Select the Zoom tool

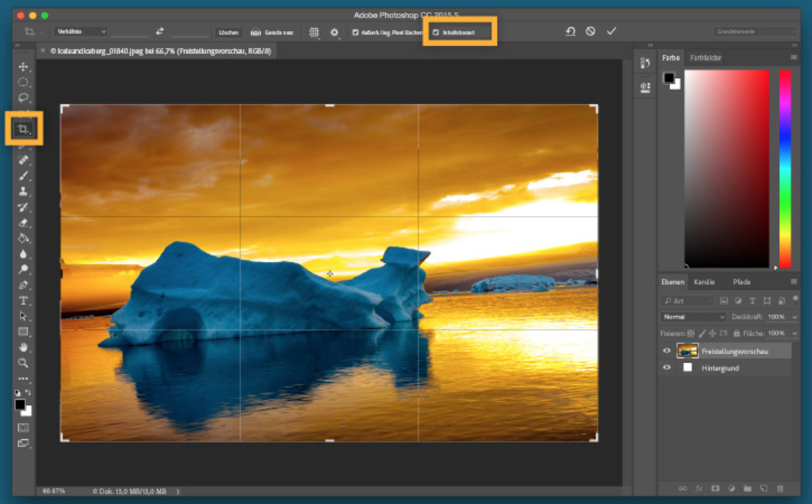pos(23,363)
